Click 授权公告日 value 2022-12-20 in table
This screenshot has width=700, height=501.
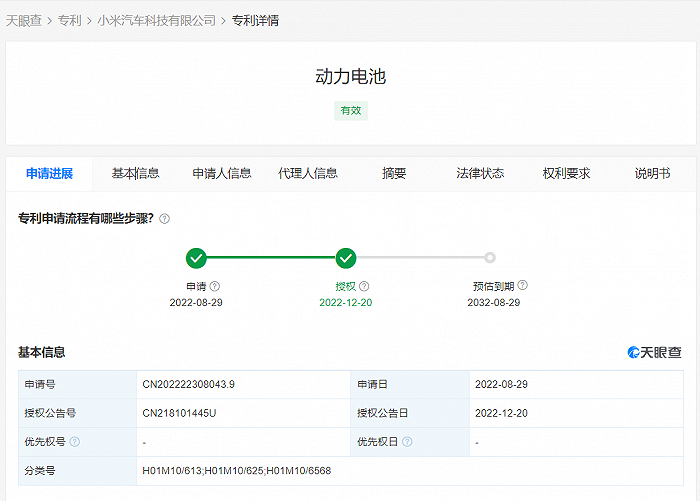[501, 413]
